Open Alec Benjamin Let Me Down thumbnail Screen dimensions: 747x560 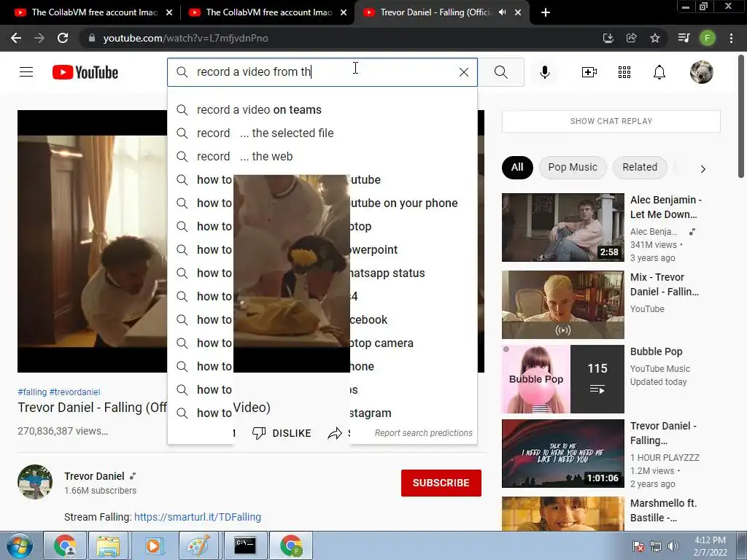[562, 227]
